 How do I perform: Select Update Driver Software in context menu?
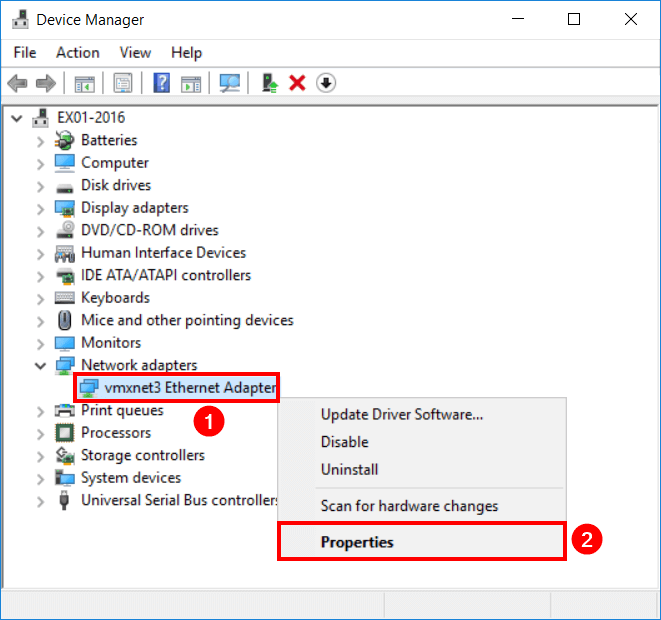coord(402,414)
